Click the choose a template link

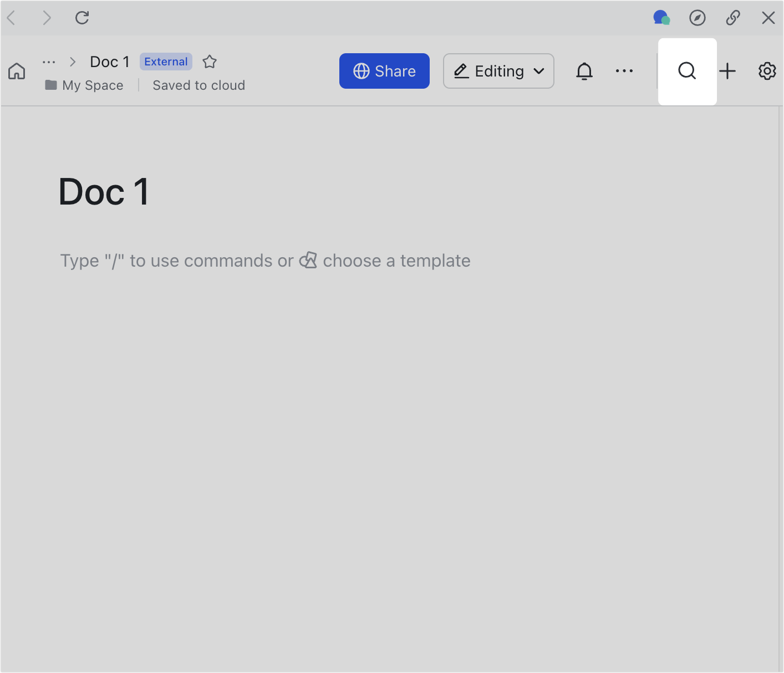click(x=396, y=260)
